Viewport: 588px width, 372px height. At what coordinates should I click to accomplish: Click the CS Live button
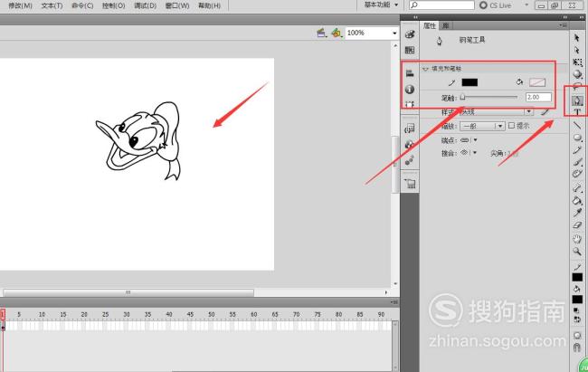[x=496, y=5]
